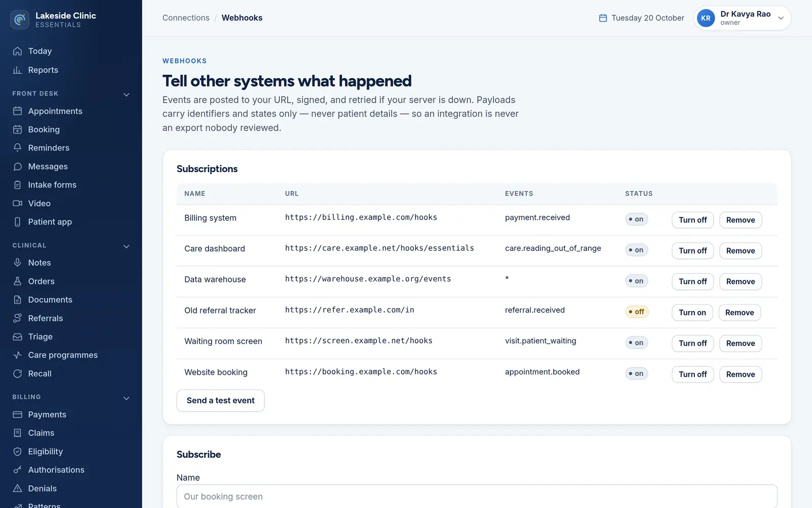Go to Connections breadcrumb

coord(186,18)
